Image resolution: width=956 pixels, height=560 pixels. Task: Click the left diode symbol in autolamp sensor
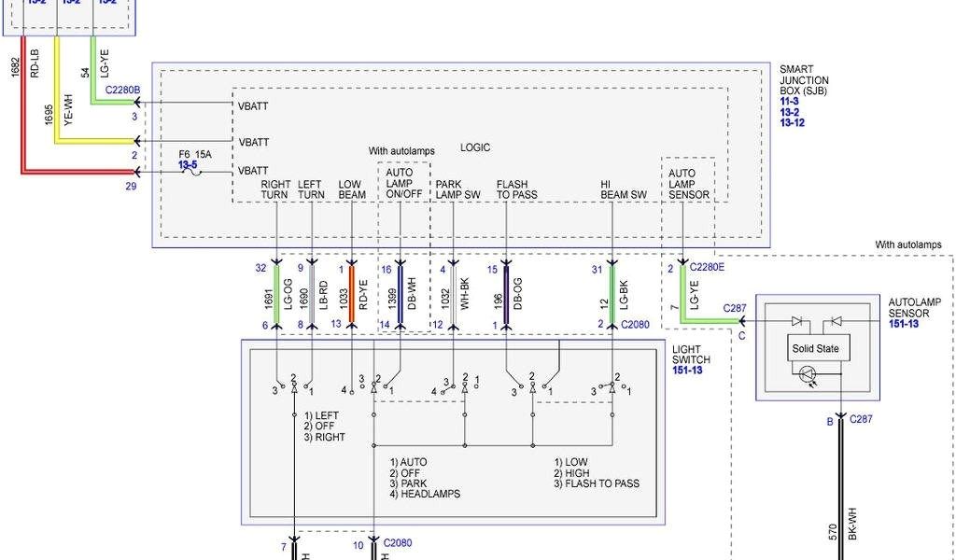point(796,321)
